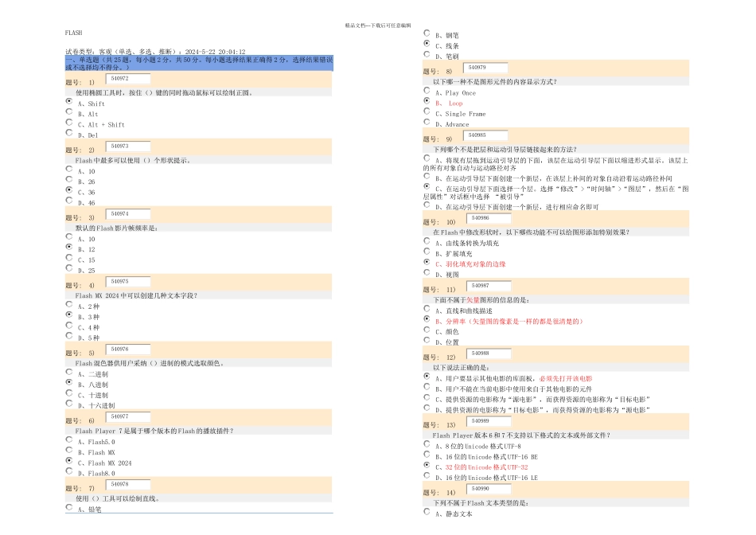Choose the B、钢笔 radio option

tap(427, 33)
